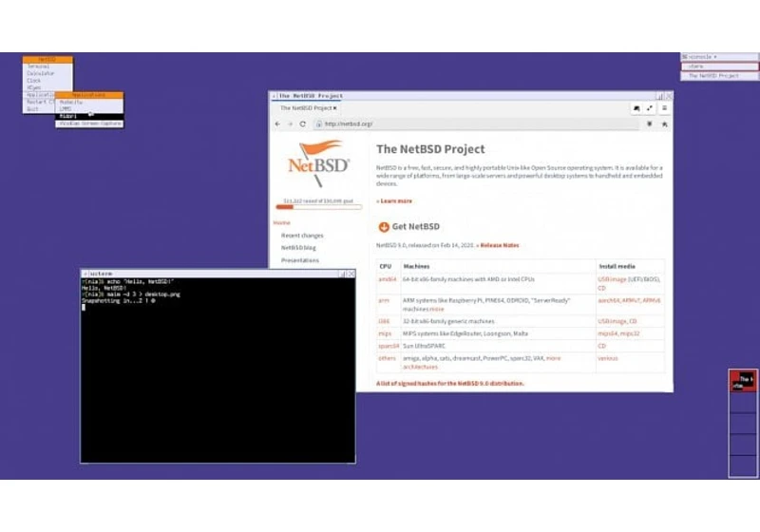Select uxterm in the icon manager
Viewport: 760px width, 532px height.
[719, 66]
